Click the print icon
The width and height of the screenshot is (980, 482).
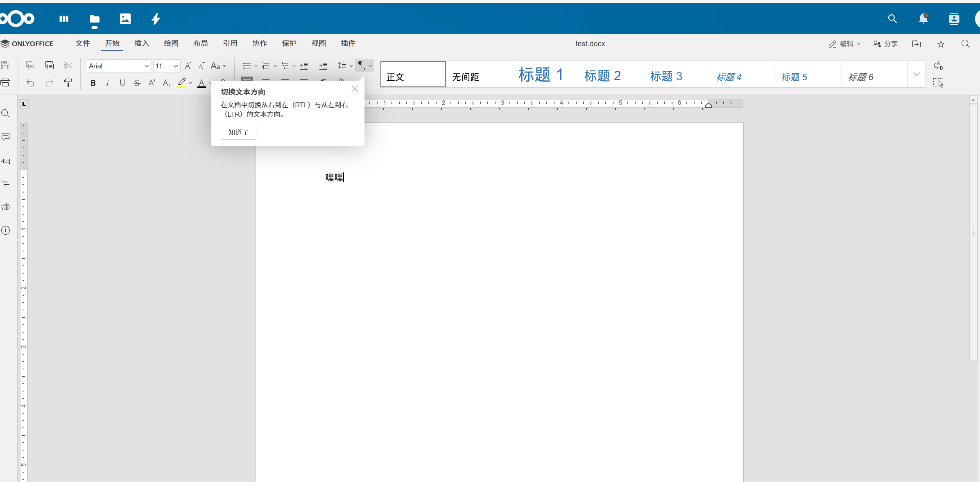[x=6, y=83]
